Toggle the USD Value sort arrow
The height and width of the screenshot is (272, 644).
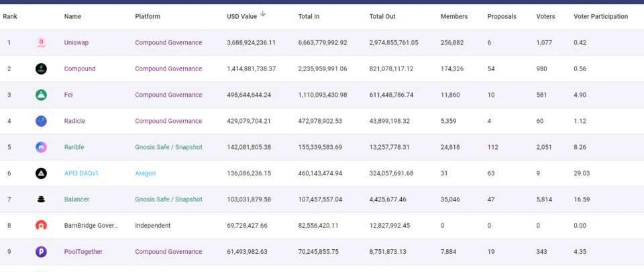263,14
